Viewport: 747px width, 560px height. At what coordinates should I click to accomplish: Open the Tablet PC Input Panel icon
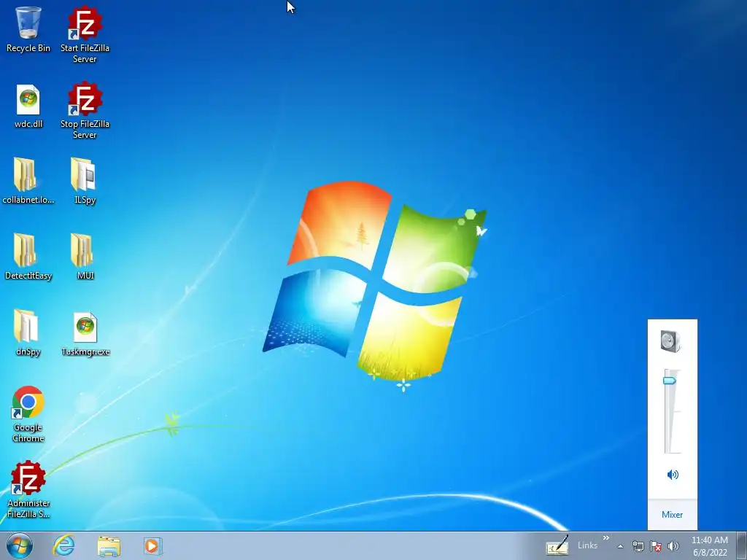557,545
